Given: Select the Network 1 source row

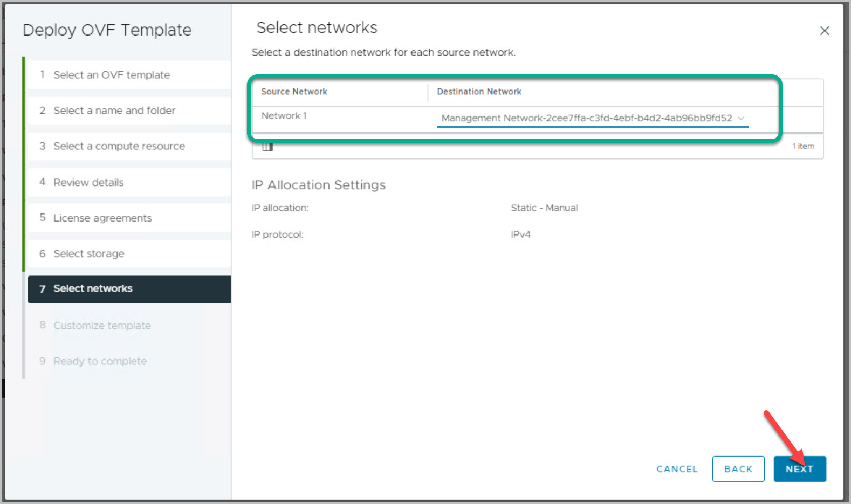Looking at the screenshot, I should [284, 116].
